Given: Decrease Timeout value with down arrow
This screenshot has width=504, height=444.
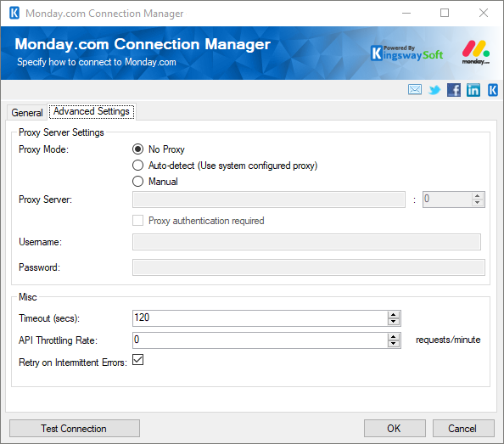Looking at the screenshot, I should [394, 322].
